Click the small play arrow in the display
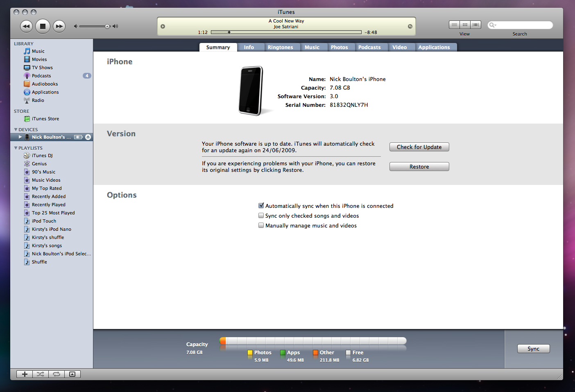This screenshot has height=392, width=575. click(163, 26)
